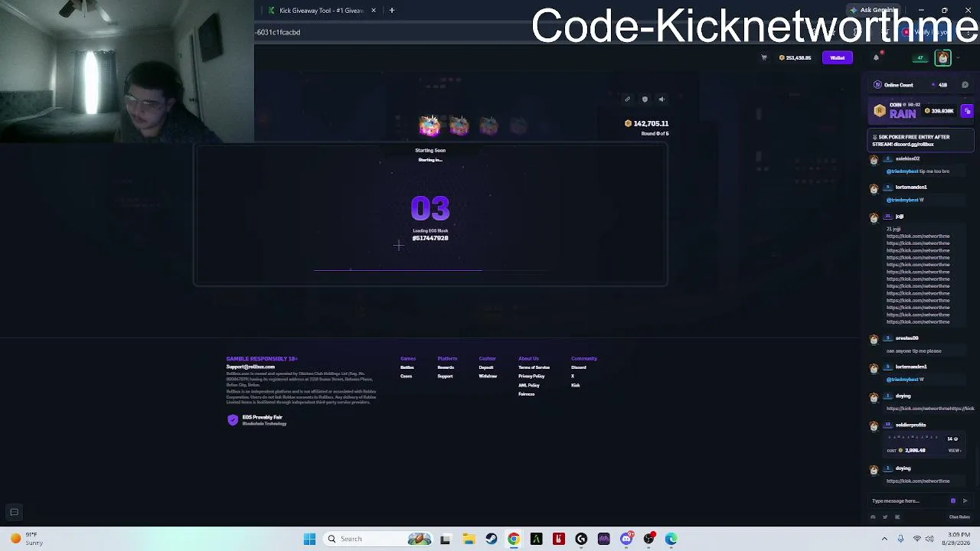Open Withdraw link in footer

pyautogui.click(x=488, y=376)
